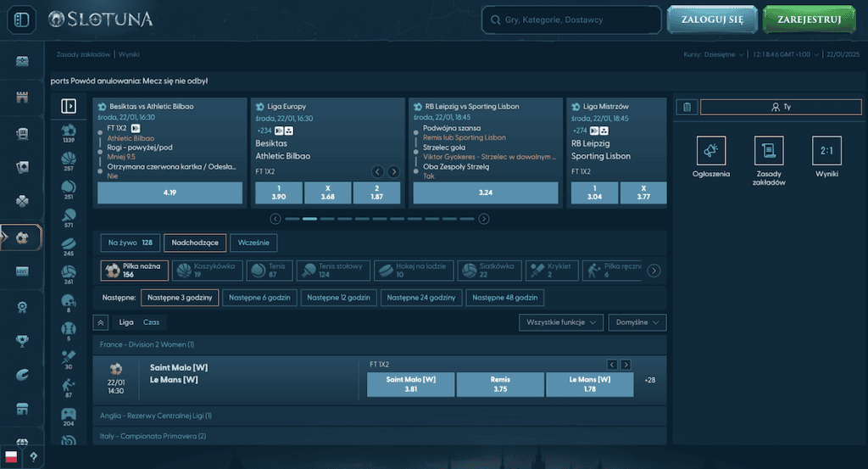Select Następne 48 godzin time filter
This screenshot has width=868, height=469.
tap(505, 298)
